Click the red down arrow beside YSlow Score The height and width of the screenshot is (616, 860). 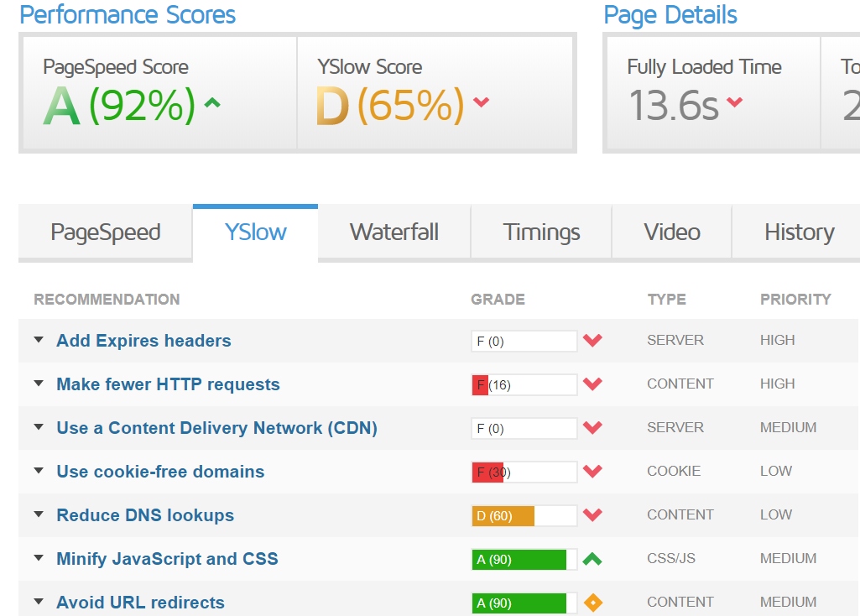(481, 102)
